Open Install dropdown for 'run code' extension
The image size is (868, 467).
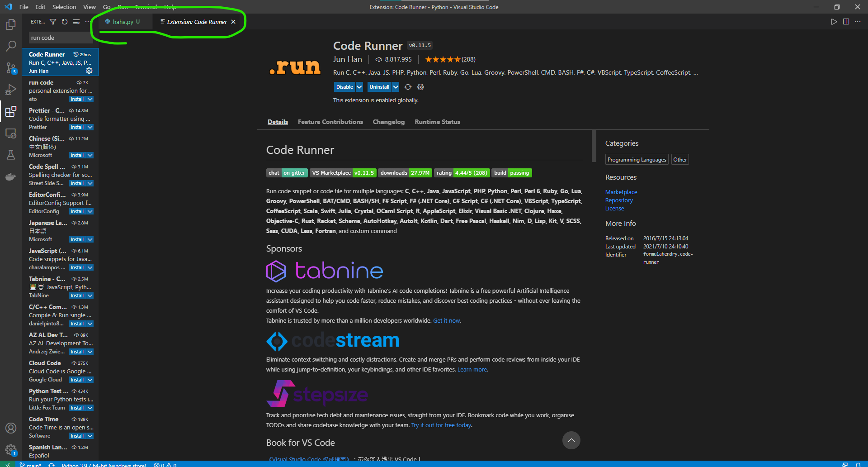[90, 99]
